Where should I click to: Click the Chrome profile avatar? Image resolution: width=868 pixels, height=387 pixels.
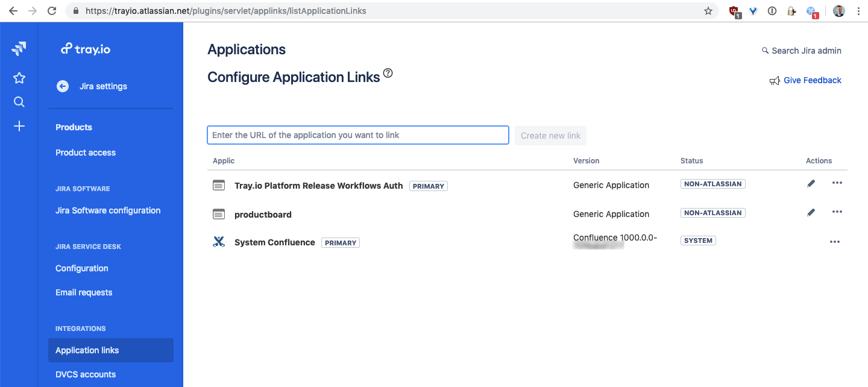click(839, 11)
